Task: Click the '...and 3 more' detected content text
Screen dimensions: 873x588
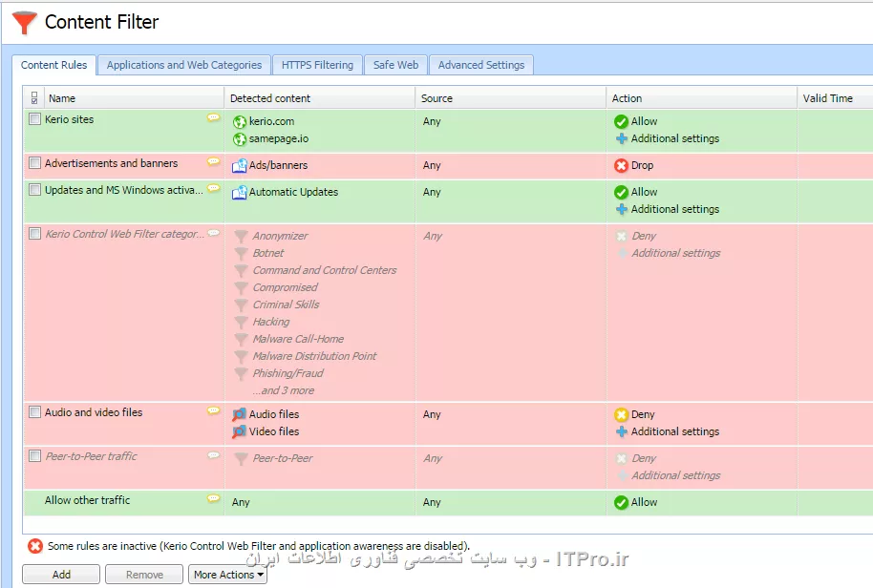Action: coord(284,390)
